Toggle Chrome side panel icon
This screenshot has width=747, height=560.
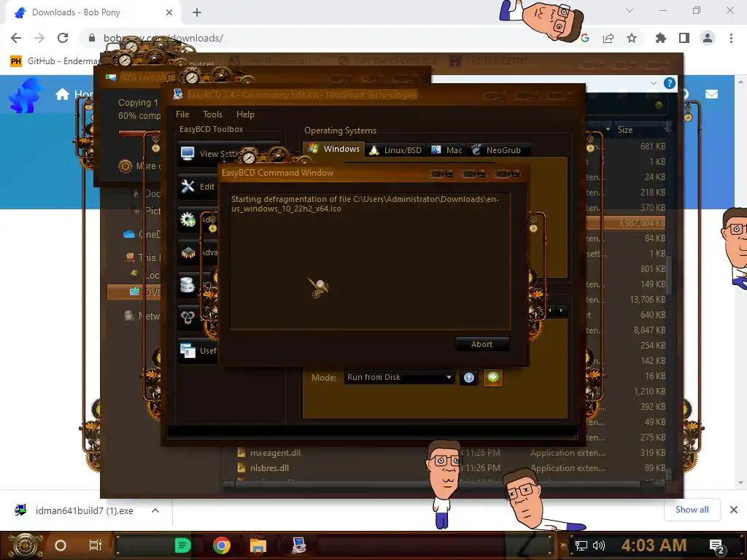point(684,38)
